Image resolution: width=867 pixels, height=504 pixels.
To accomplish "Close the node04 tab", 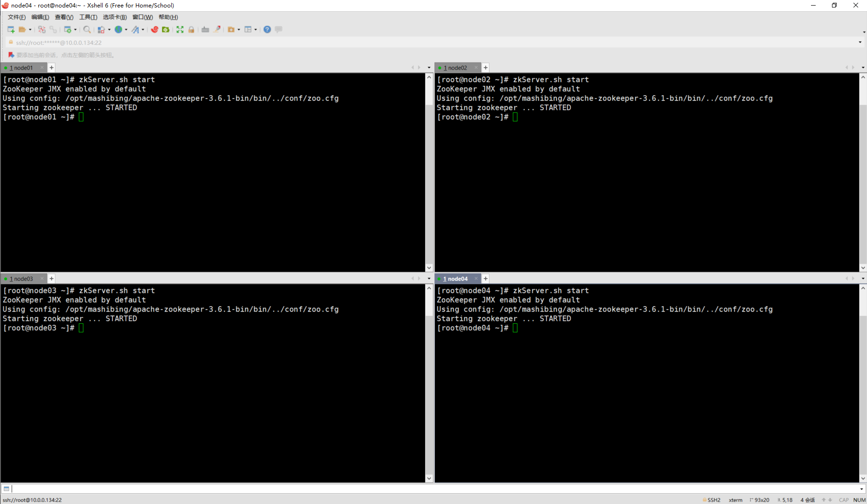I will (476, 279).
